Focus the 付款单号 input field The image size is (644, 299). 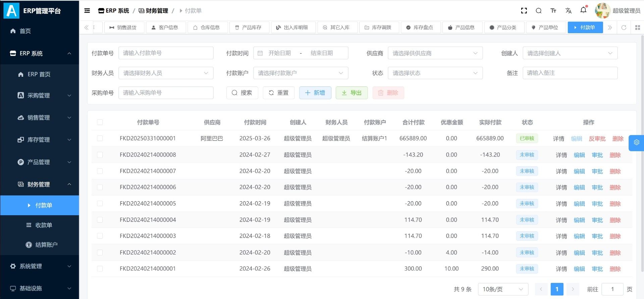point(166,53)
